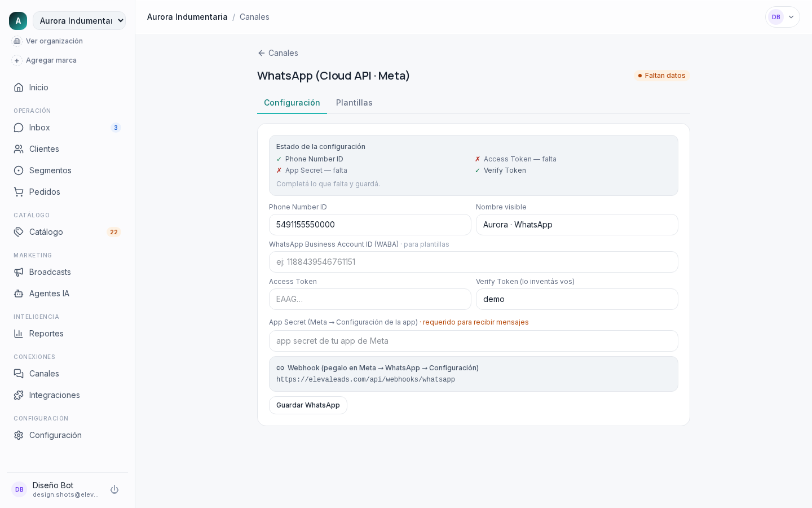The height and width of the screenshot is (508, 812).
Task: Open the Aurora Indumentaria brand dropdown
Action: 79,21
